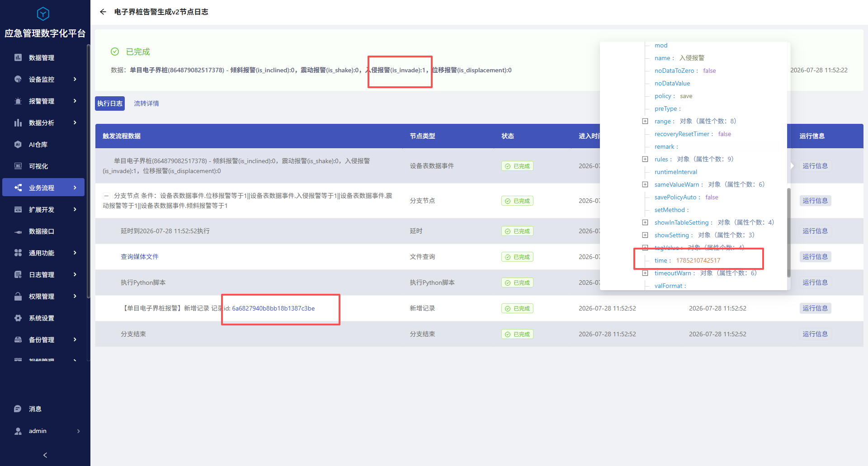Select the 执行日志 tab
The height and width of the screenshot is (466, 868).
110,104
